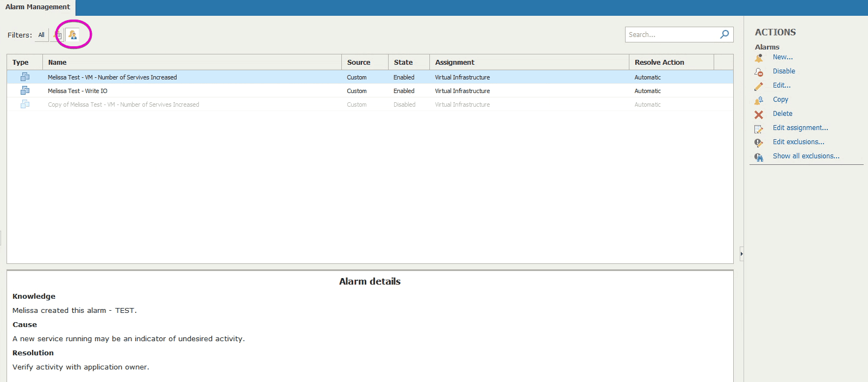This screenshot has height=382, width=868.
Task: Sort by the Assignment column header
Action: (529, 62)
